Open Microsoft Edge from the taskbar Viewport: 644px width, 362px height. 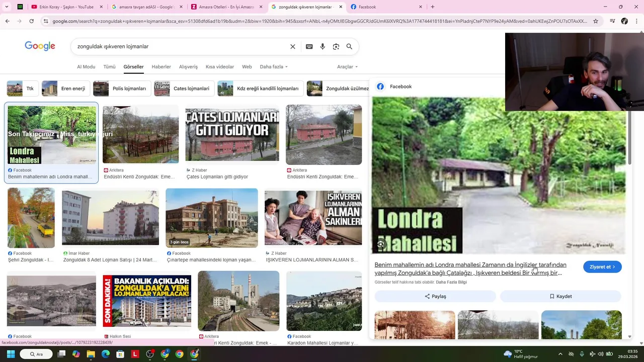106,354
